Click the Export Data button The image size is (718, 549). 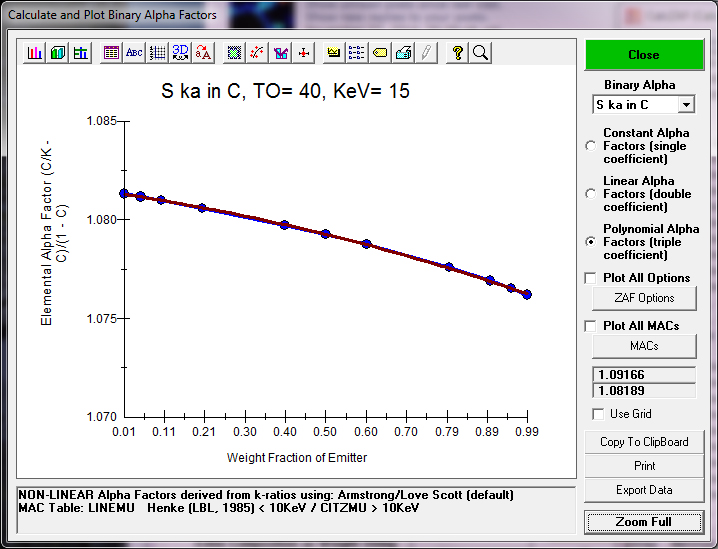pos(644,490)
